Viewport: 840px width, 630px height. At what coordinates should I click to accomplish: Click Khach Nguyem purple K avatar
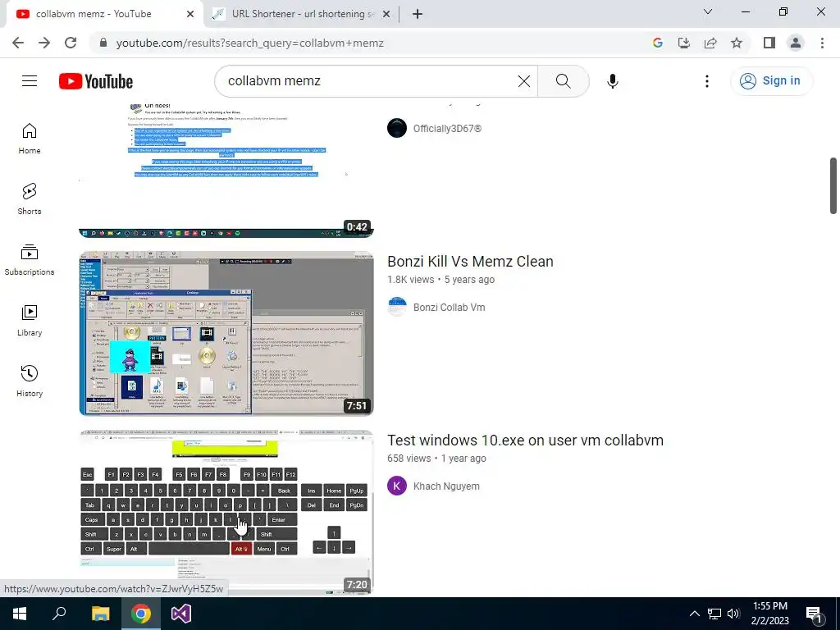tap(397, 486)
